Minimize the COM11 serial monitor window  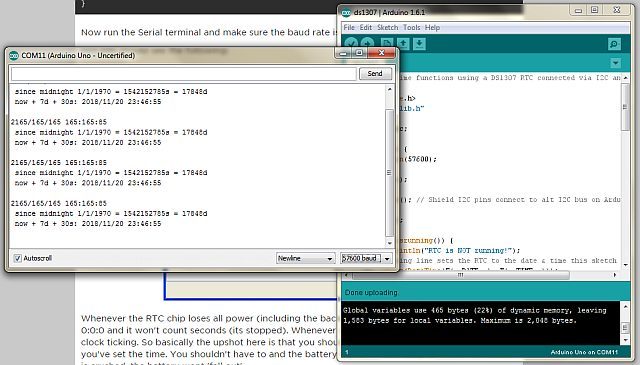[x=343, y=53]
